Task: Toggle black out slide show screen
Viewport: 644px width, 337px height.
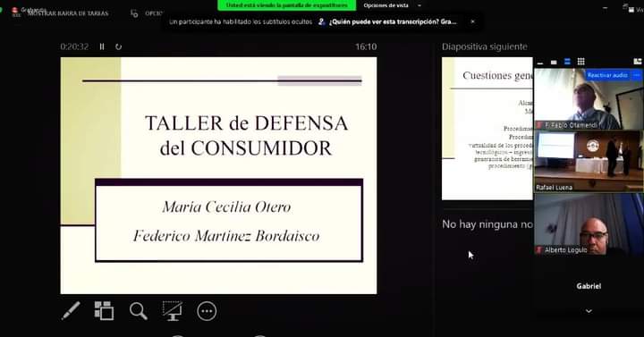Action: click(x=173, y=311)
